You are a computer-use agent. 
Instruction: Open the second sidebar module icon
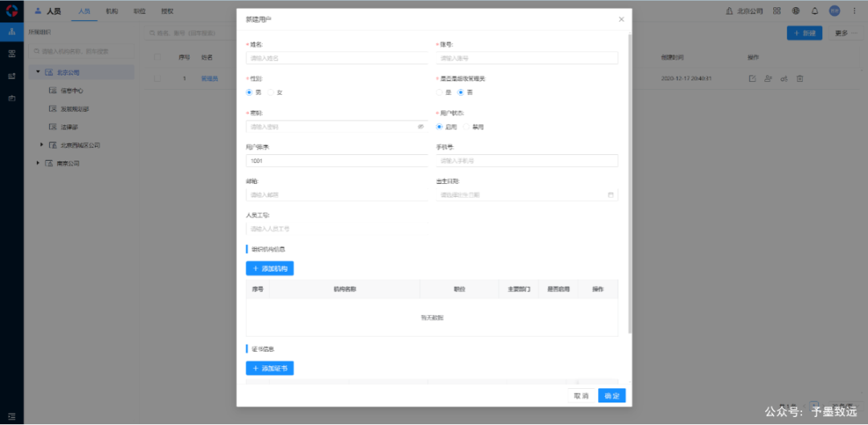[x=11, y=54]
